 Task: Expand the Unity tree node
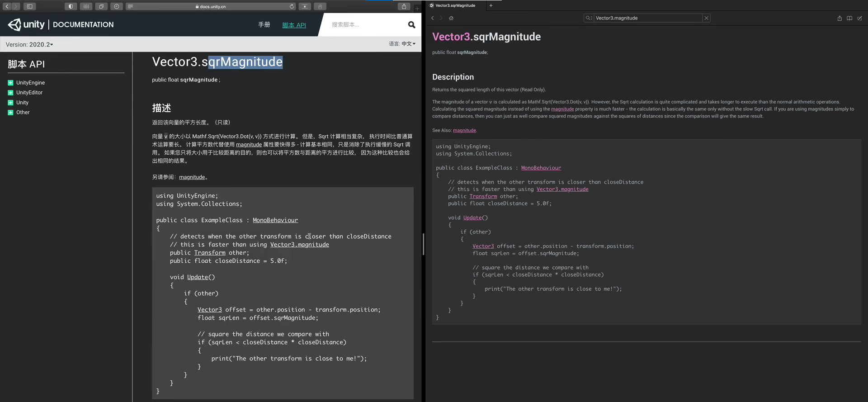point(10,103)
